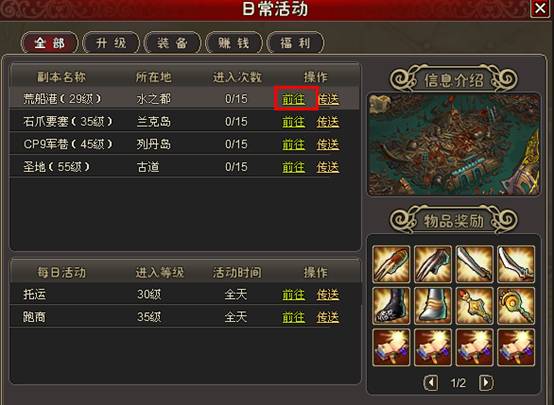Switch to the 升级 tab

pyautogui.click(x=111, y=43)
